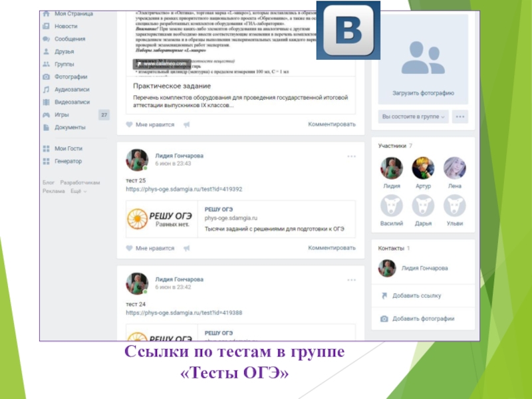Click the Мои Гости grid icon
This screenshot has width=532, height=399.
(46, 148)
